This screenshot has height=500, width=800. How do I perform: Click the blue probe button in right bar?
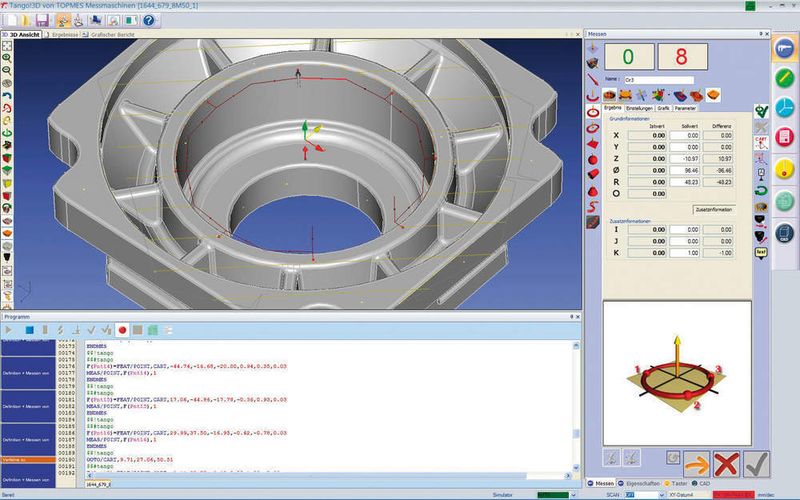click(x=784, y=48)
